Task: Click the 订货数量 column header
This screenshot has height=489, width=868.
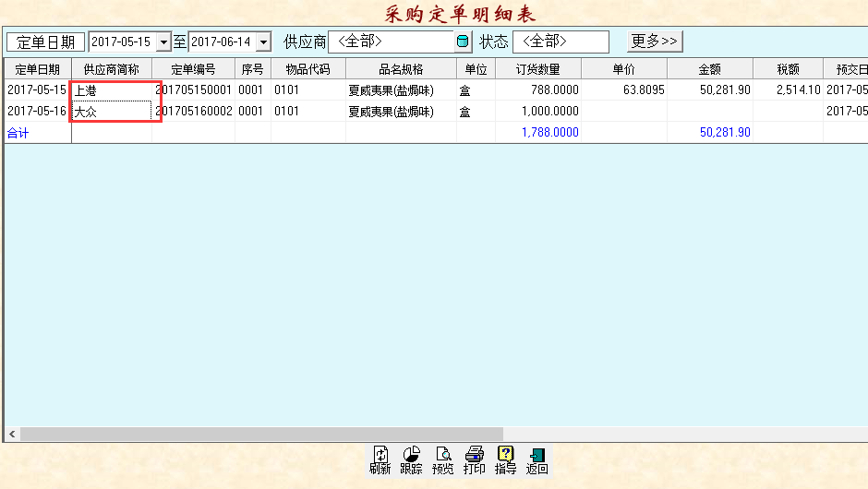Action: (x=538, y=69)
